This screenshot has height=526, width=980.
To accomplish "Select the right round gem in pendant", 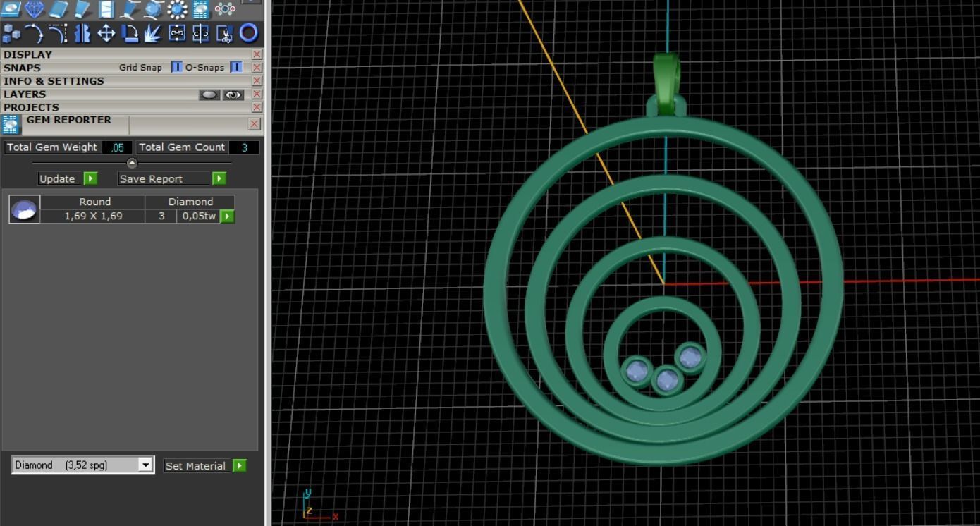I will (690, 357).
